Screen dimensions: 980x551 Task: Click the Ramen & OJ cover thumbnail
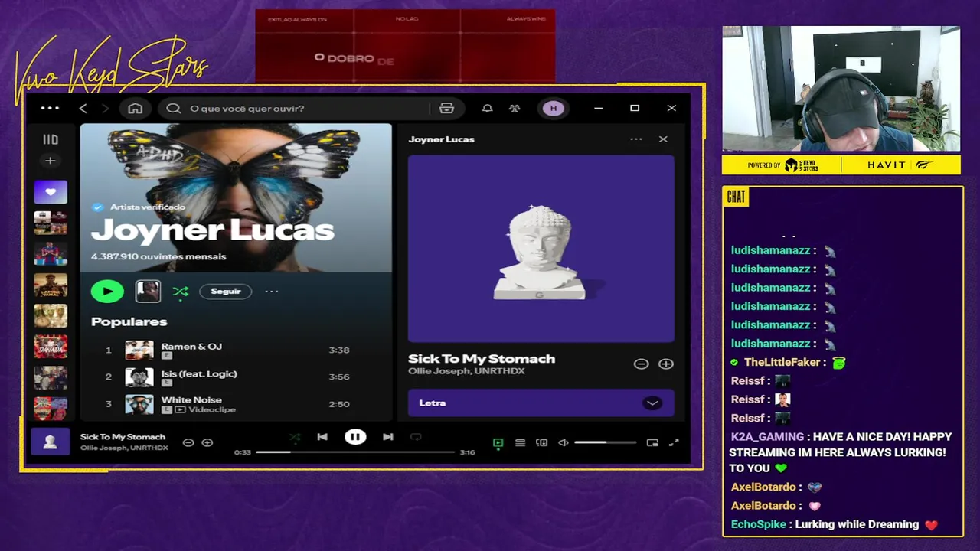pyautogui.click(x=139, y=350)
